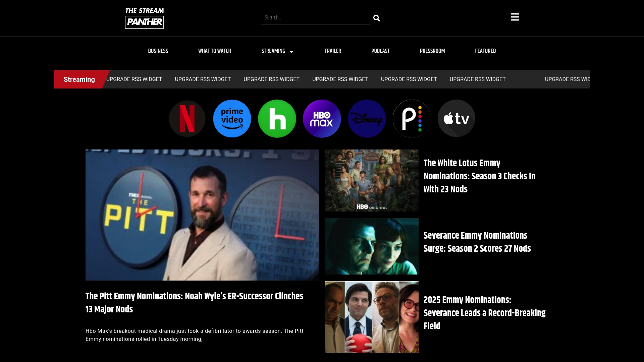Click the search magnifier icon
The image size is (644, 362).
click(377, 18)
